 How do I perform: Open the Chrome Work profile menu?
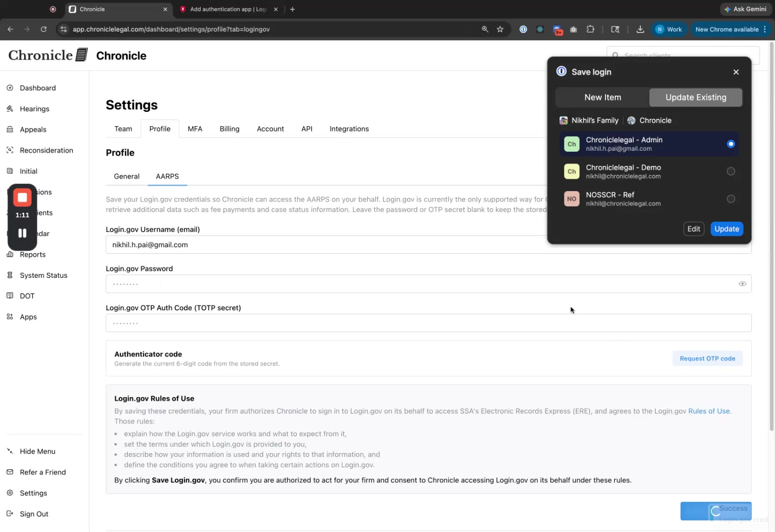(669, 29)
